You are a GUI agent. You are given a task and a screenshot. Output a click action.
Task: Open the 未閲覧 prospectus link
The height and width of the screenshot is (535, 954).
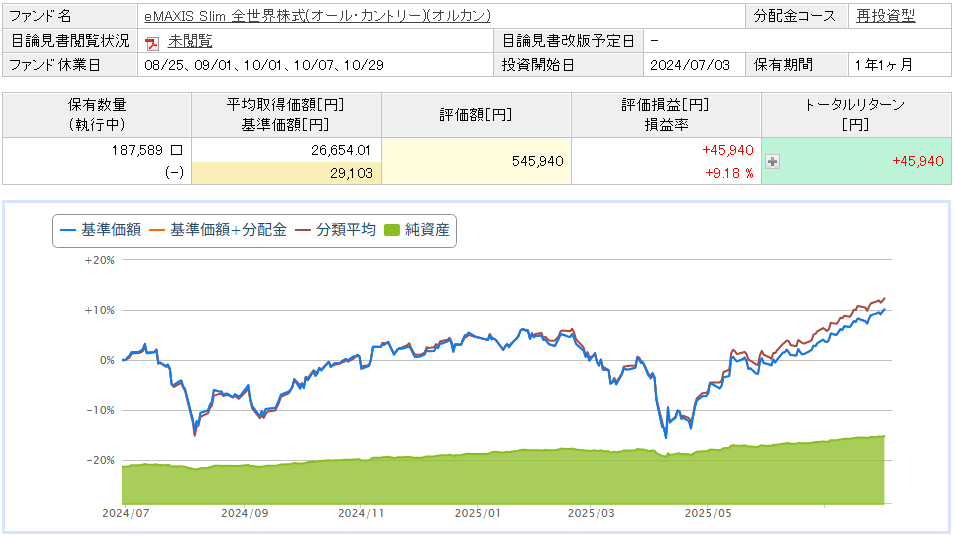[x=190, y=41]
